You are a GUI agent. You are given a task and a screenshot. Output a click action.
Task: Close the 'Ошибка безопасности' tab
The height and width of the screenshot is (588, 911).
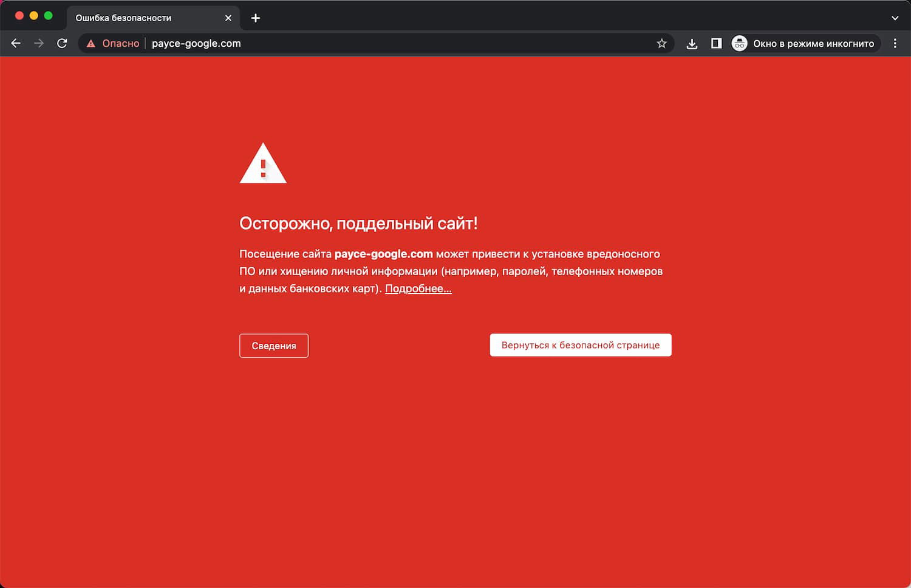tap(228, 18)
